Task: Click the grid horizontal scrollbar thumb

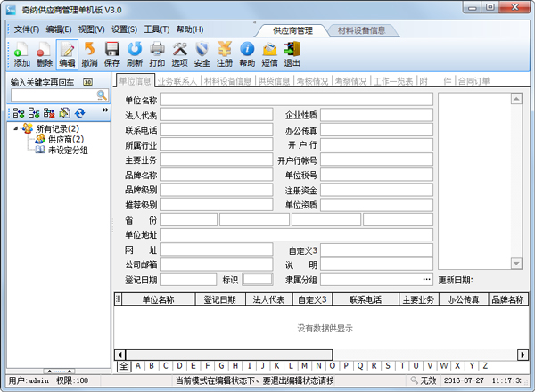Action: pos(229,355)
